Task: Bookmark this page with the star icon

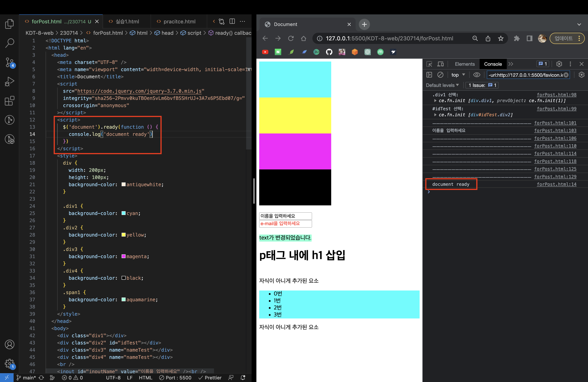Action: pos(501,38)
